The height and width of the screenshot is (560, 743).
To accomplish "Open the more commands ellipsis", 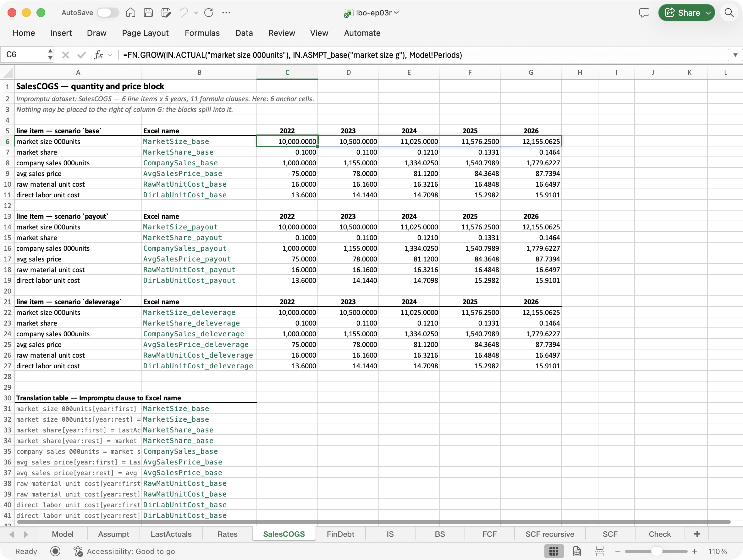I will 226,13.
